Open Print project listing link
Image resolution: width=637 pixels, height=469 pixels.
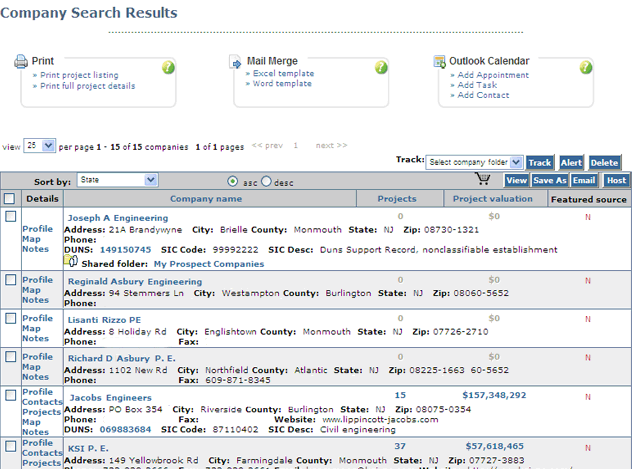pos(79,75)
